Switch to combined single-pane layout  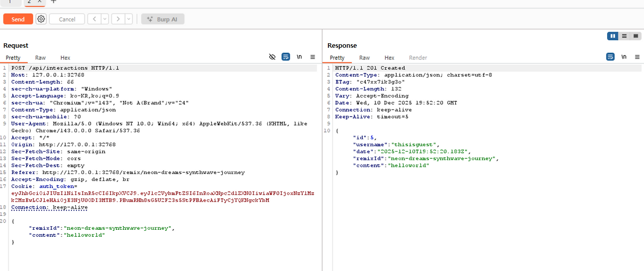[636, 36]
